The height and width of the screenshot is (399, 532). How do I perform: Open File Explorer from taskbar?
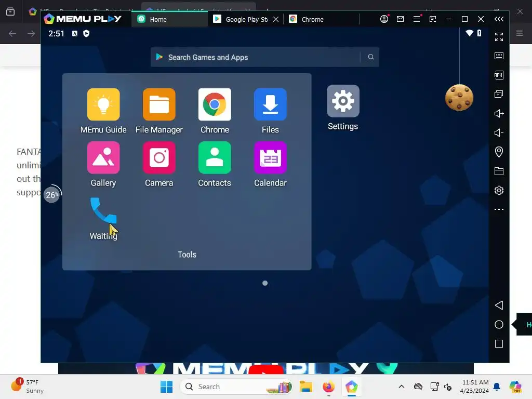point(305,387)
